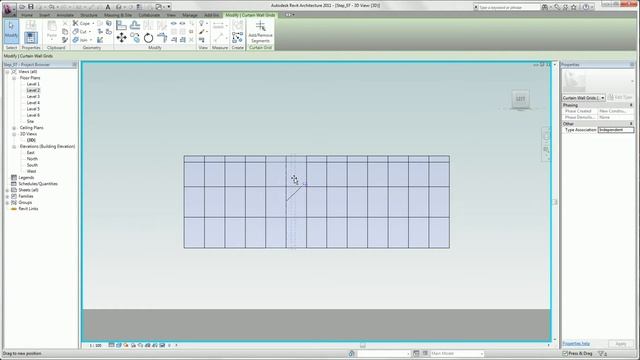
Task: Close the Project Browser panel
Action: click(74, 64)
